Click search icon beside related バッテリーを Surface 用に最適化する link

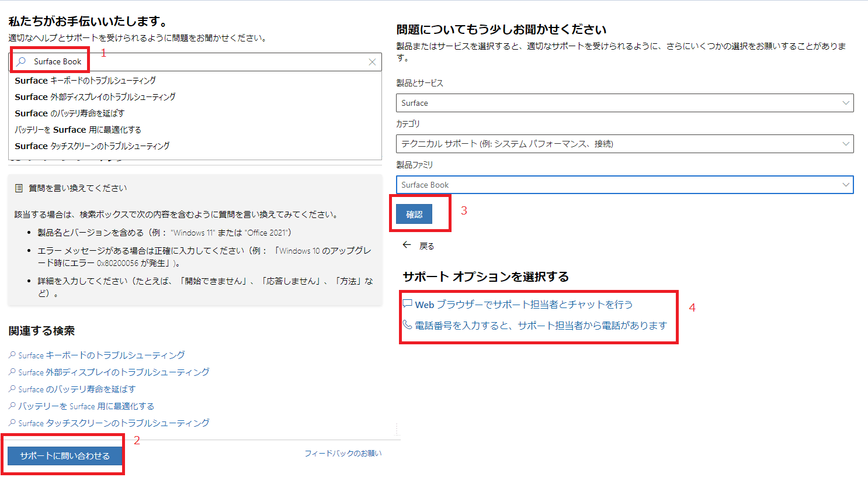(12, 406)
